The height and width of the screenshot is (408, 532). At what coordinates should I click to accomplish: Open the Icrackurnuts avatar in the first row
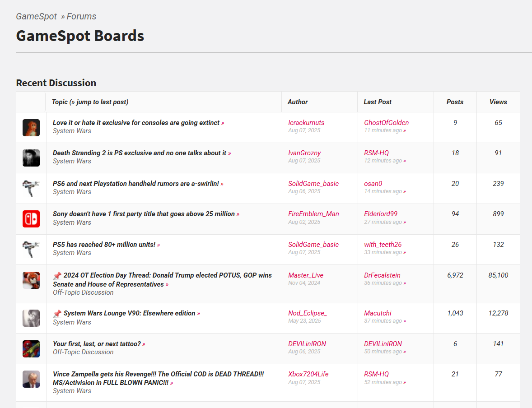[31, 128]
